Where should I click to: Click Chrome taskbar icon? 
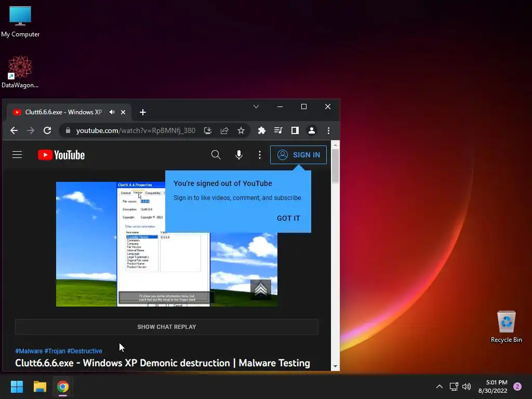pyautogui.click(x=63, y=387)
